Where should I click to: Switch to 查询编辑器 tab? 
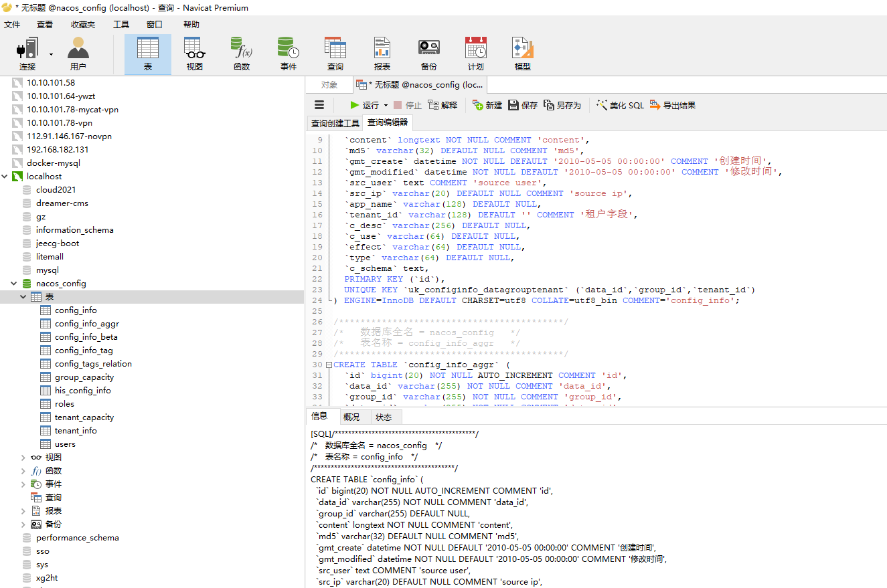tap(388, 123)
